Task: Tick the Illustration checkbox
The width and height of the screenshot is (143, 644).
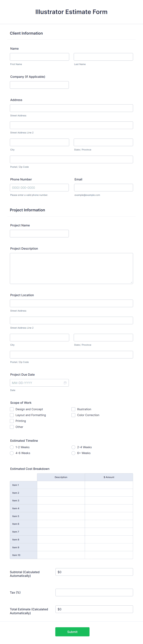Action: coord(73,409)
